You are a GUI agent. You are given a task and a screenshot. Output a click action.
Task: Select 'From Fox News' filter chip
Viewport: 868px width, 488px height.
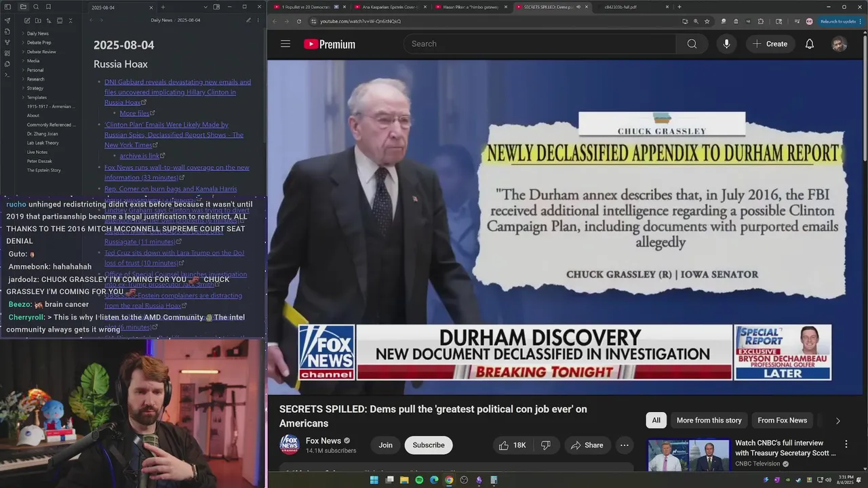pos(782,420)
